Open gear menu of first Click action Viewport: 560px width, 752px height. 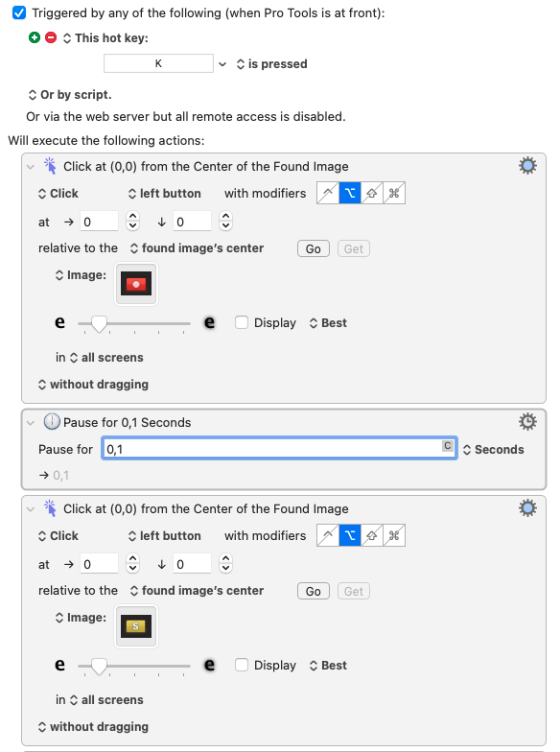point(527,166)
